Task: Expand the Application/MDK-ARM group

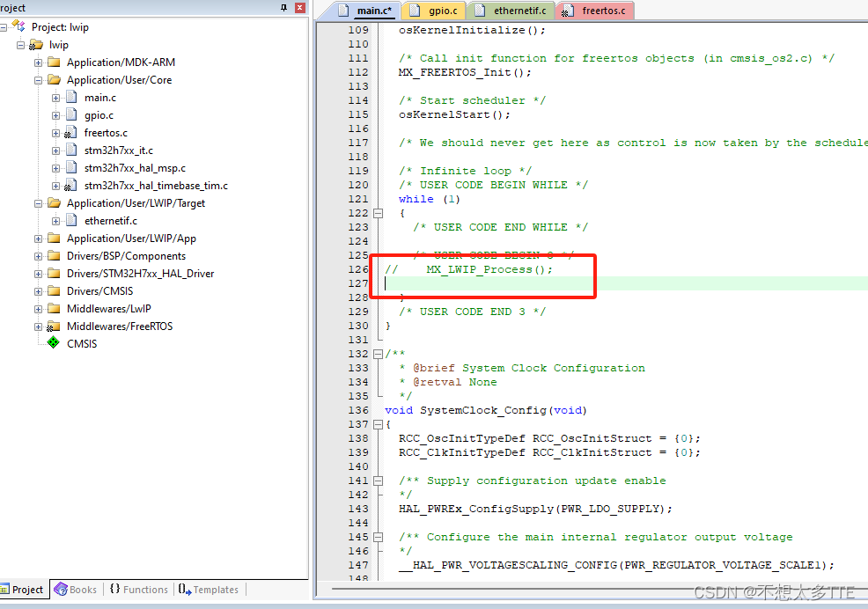Action: (x=37, y=62)
